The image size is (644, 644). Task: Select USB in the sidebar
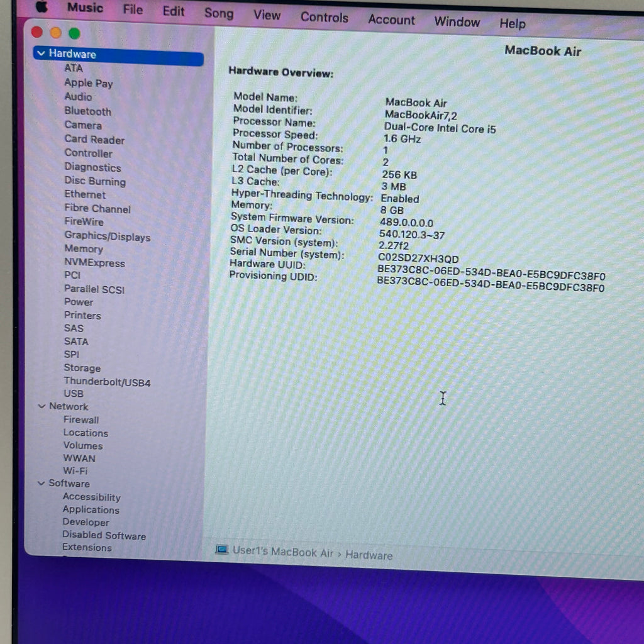[x=74, y=394]
